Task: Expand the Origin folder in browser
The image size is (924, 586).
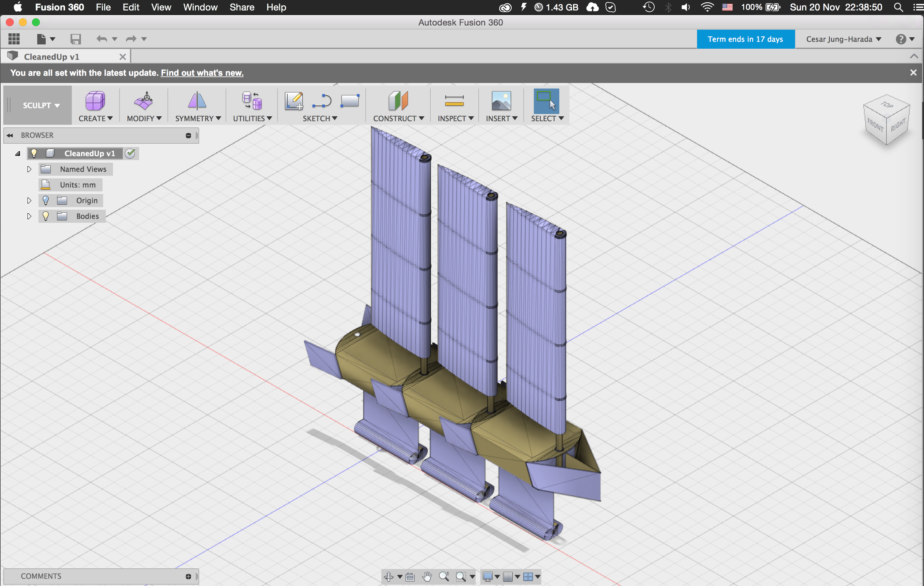Action: click(x=28, y=200)
